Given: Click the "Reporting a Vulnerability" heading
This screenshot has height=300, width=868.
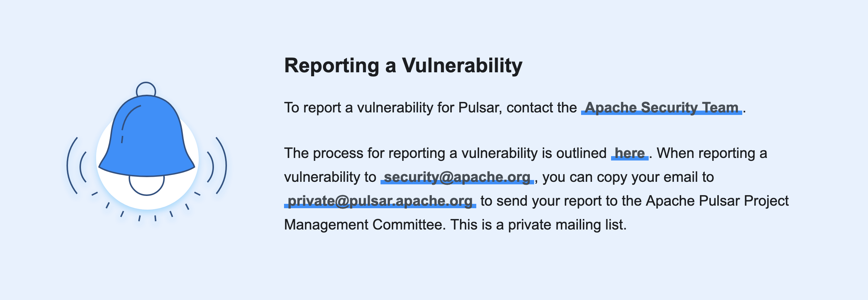Looking at the screenshot, I should pyautogui.click(x=403, y=65).
